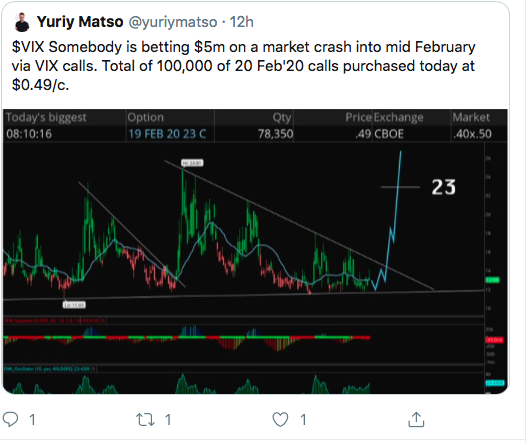The height and width of the screenshot is (442, 529).
Task: Click the green current price tag on axis
Action: 492,280
